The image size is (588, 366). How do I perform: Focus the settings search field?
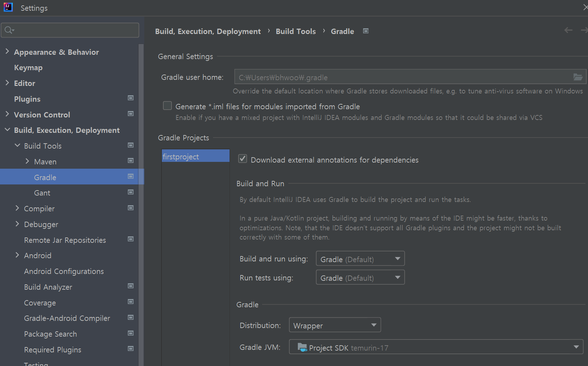(70, 30)
